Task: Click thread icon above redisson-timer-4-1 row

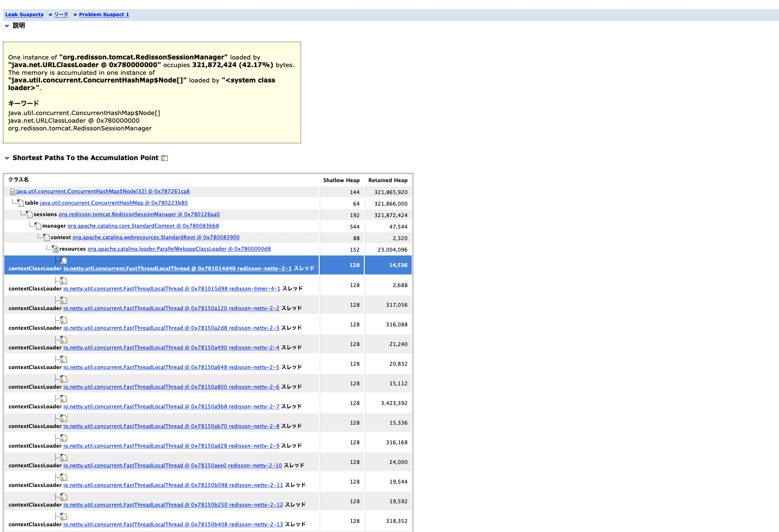Action: coord(64,281)
